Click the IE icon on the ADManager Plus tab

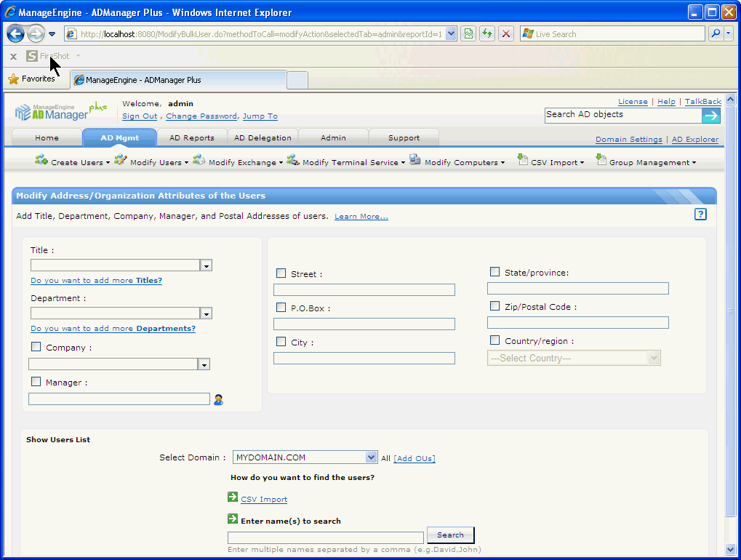click(79, 80)
